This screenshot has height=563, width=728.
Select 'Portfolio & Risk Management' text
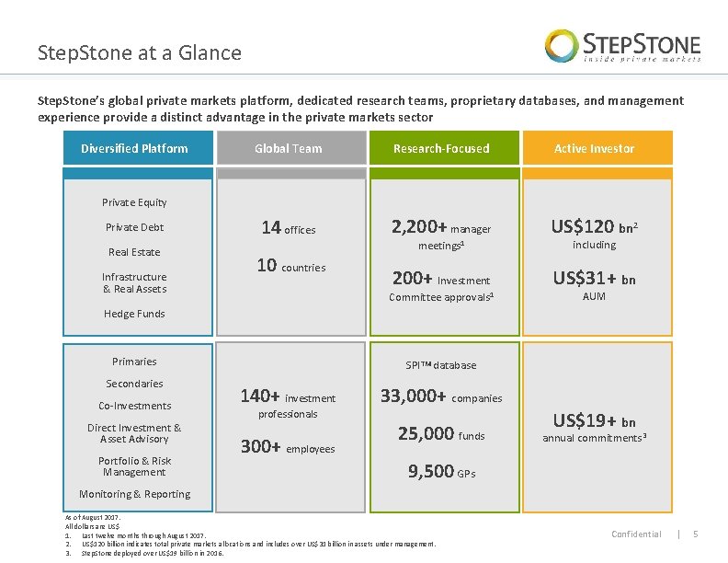[x=134, y=466]
